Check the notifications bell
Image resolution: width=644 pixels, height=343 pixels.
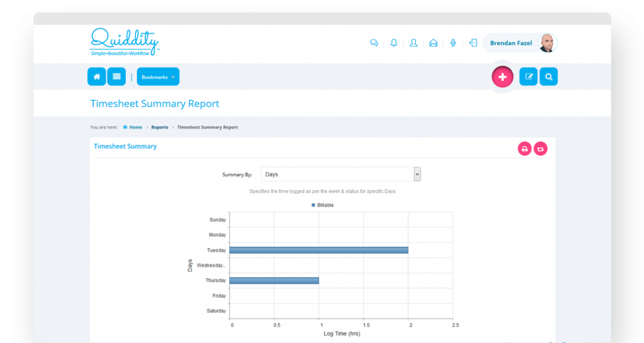point(394,43)
